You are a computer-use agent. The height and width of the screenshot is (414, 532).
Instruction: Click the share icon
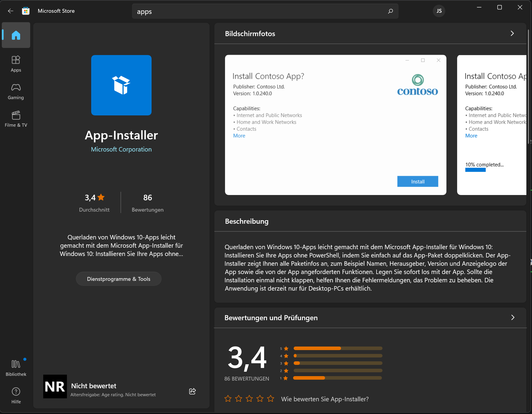pos(192,391)
